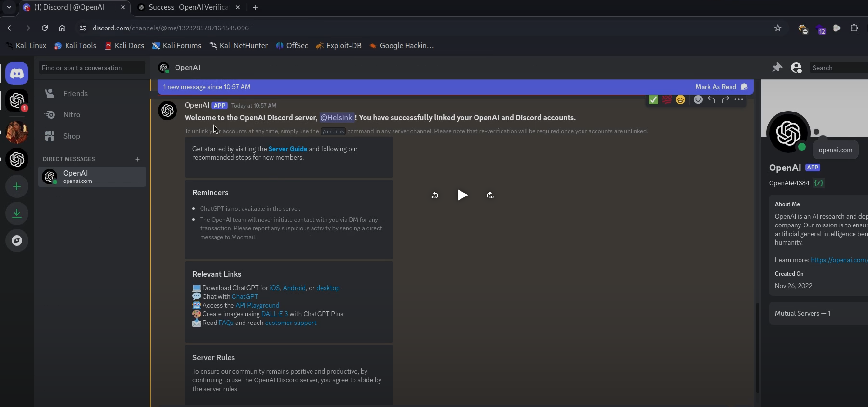Screen dimensions: 868x407
Task: Explore discoverable servers compass icon
Action: coord(17,240)
